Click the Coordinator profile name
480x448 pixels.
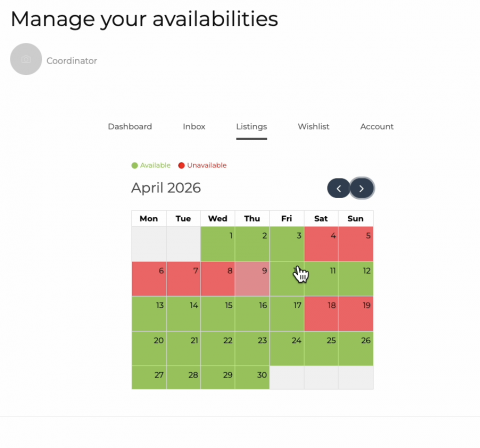click(x=72, y=61)
